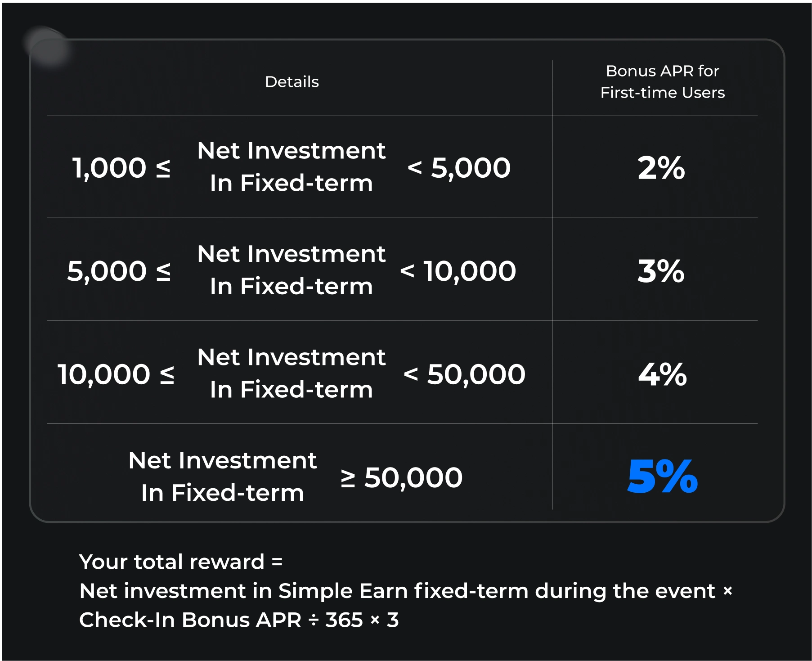Click the 1,000 ≤ lower bound text

(121, 168)
